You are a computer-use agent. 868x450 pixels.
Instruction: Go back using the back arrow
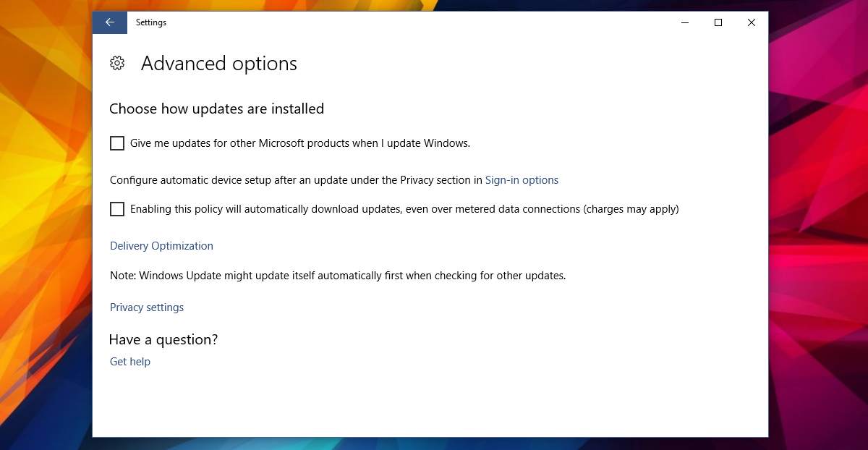pos(110,22)
